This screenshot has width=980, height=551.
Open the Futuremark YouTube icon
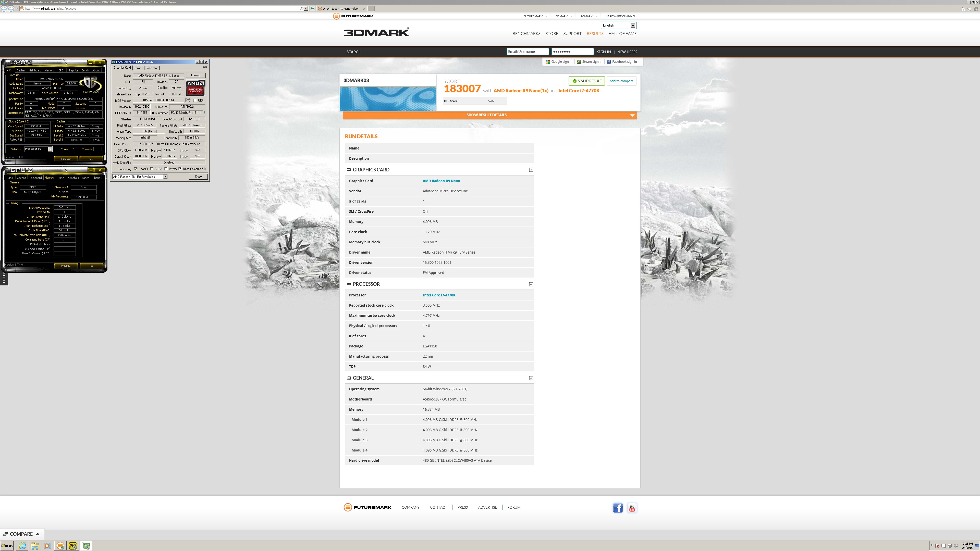(632, 508)
